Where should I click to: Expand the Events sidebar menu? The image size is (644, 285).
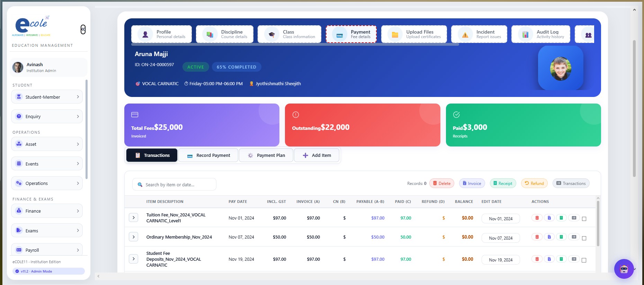coord(47,164)
